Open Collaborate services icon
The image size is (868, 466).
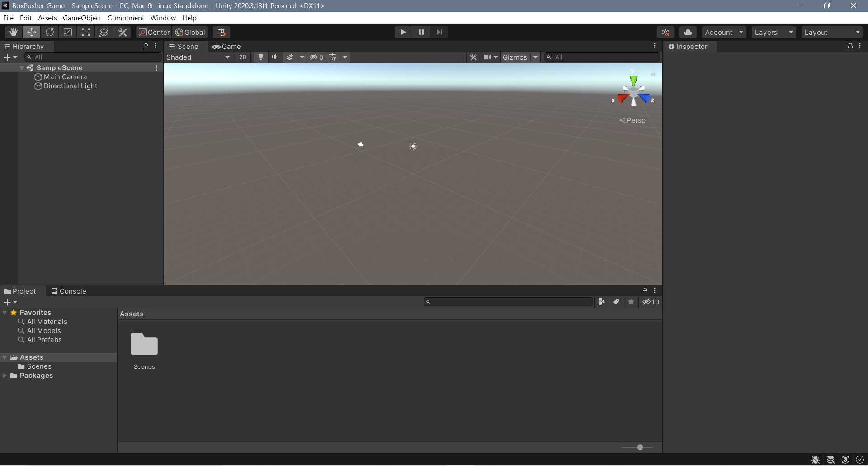coord(665,32)
